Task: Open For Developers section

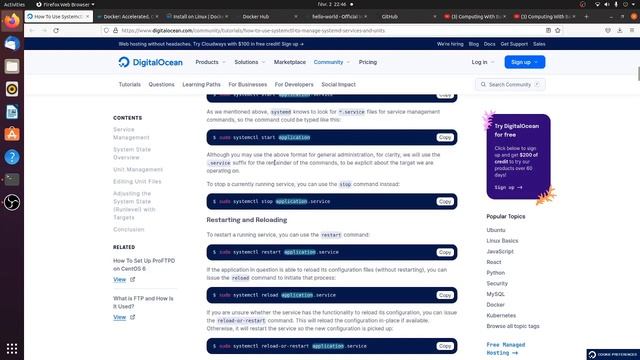Action: click(294, 84)
